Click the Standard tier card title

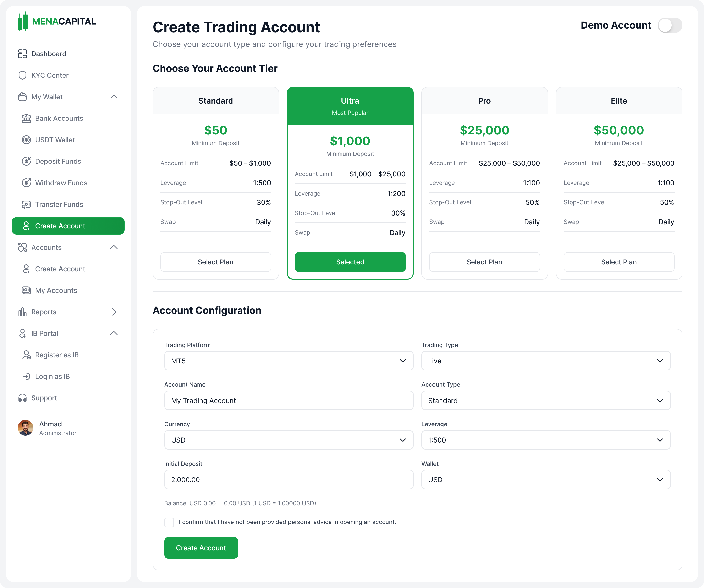tap(216, 101)
